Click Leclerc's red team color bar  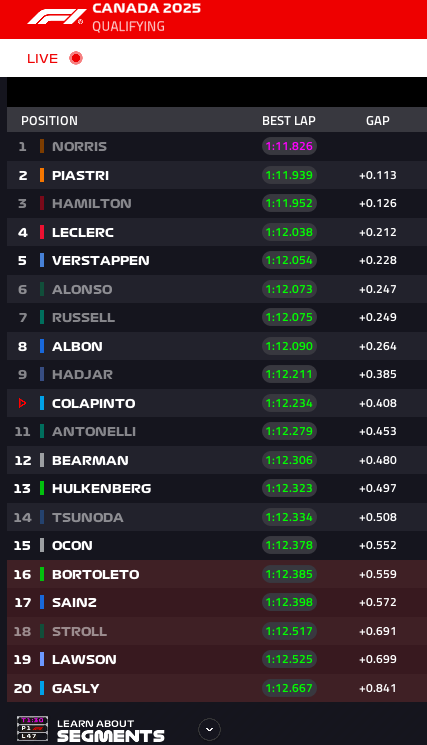point(42,232)
